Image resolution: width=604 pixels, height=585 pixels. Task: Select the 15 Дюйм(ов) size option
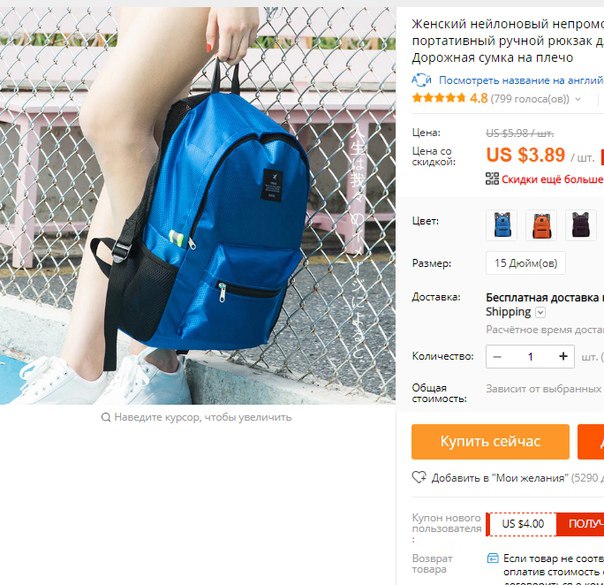[x=526, y=263]
